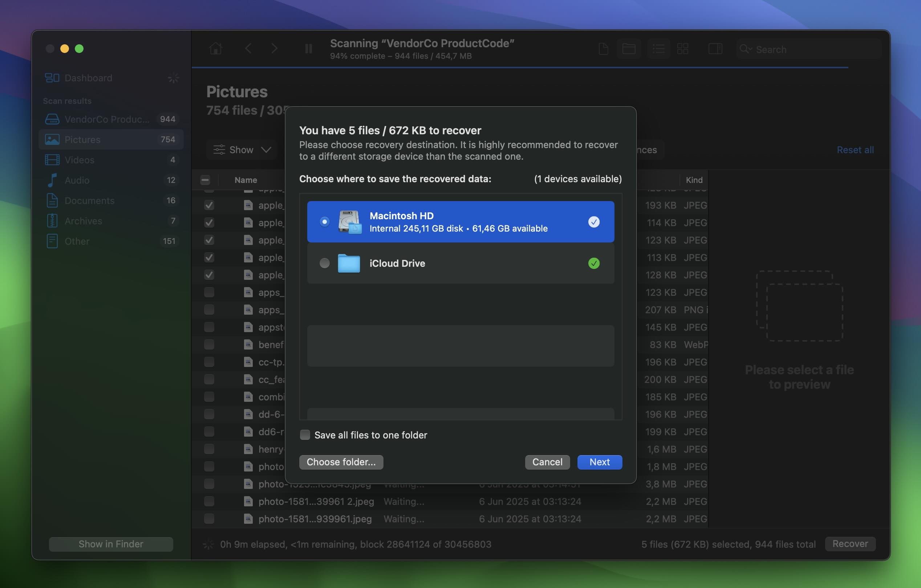Screen dimensions: 921x588
Task: Click file icon of photo-1581...939961.jpeg
Action: [x=248, y=519]
